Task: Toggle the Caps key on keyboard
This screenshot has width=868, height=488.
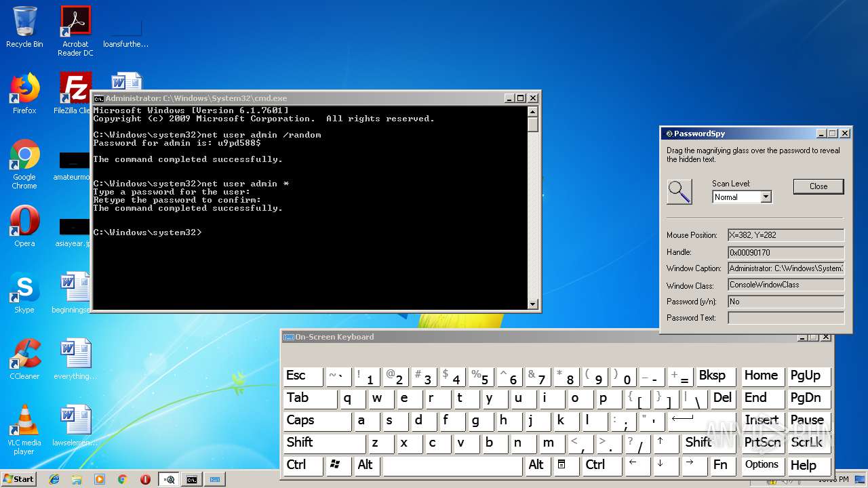Action: point(317,421)
